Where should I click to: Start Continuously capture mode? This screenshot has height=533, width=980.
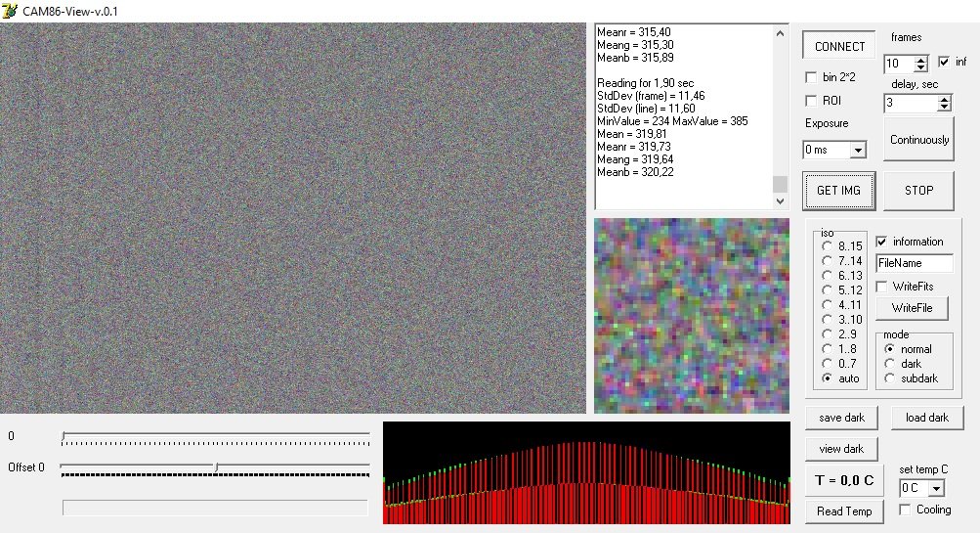(918, 140)
